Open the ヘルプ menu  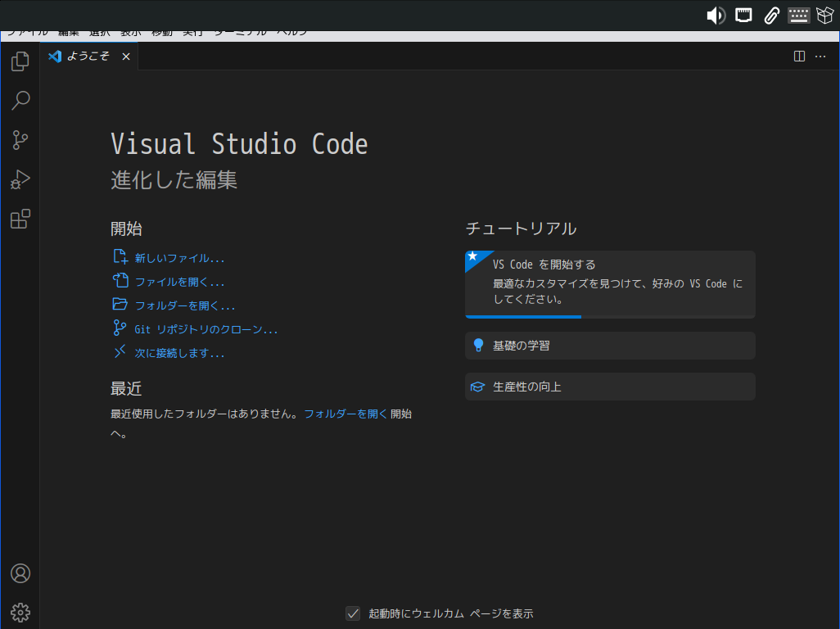click(292, 34)
